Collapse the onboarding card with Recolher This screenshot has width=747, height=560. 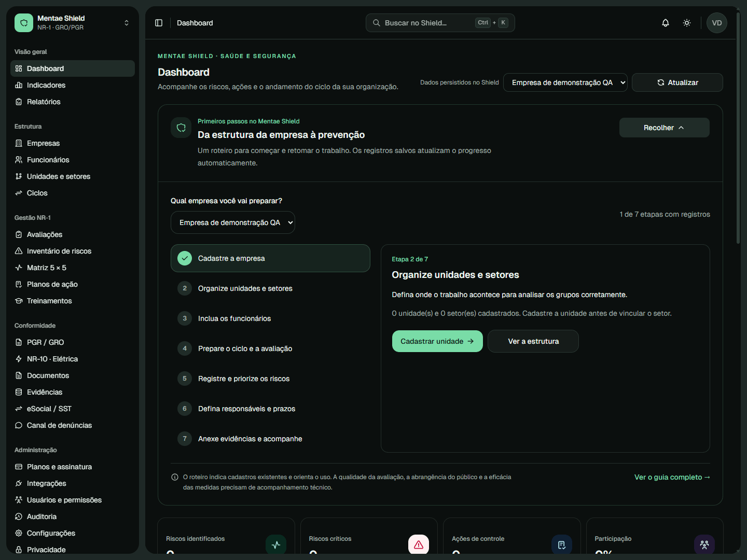(664, 128)
